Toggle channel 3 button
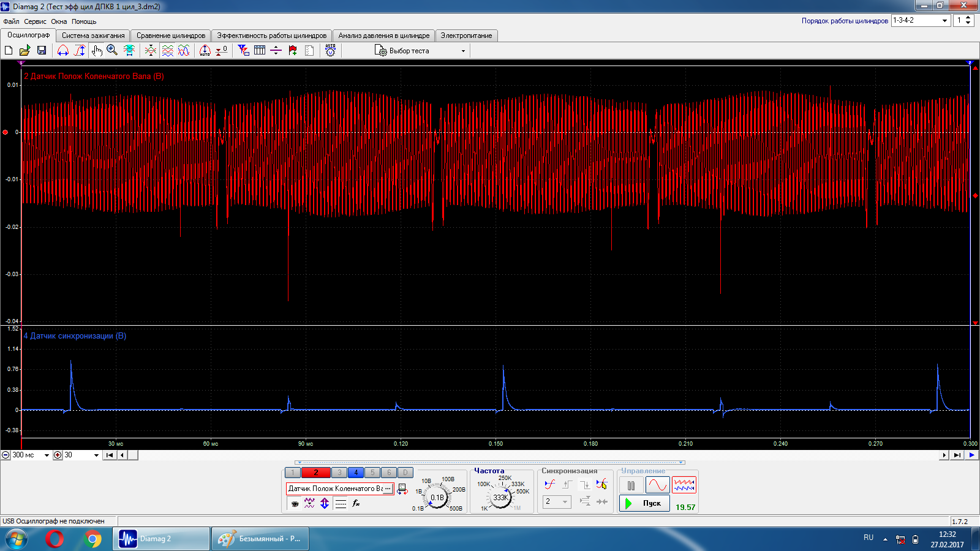980x551 pixels. [x=339, y=473]
